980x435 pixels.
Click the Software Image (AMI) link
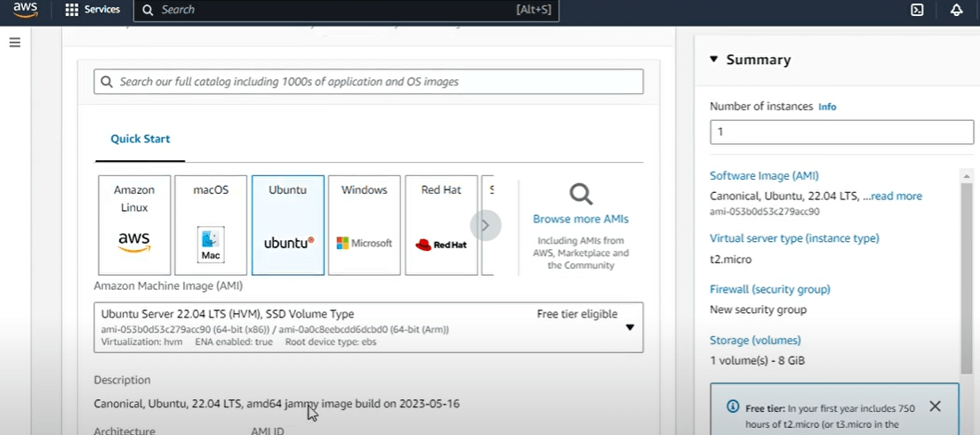pyautogui.click(x=764, y=176)
